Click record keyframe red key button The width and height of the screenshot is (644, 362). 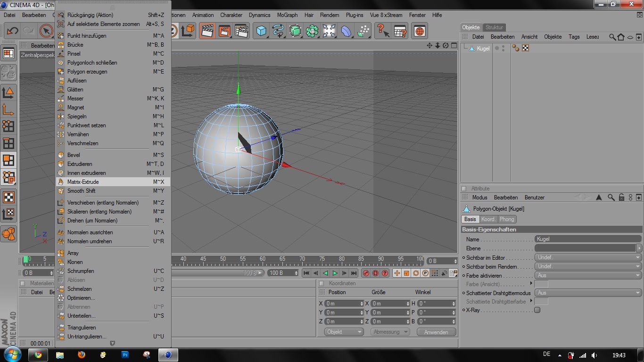pos(366,273)
